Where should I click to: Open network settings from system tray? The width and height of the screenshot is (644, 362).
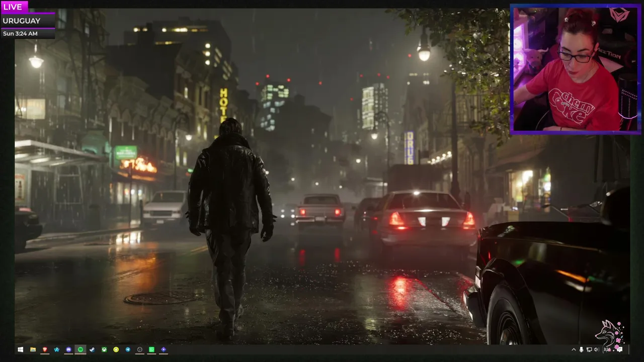tap(589, 349)
